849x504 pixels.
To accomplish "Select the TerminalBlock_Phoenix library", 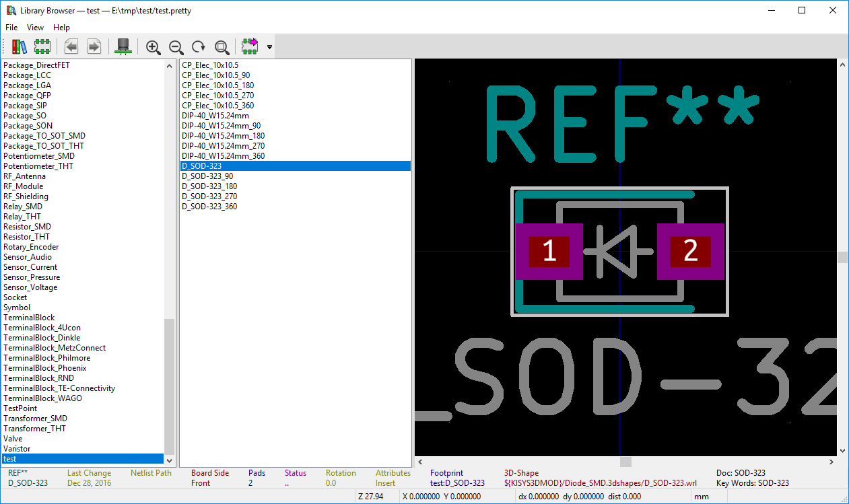I will 44,368.
